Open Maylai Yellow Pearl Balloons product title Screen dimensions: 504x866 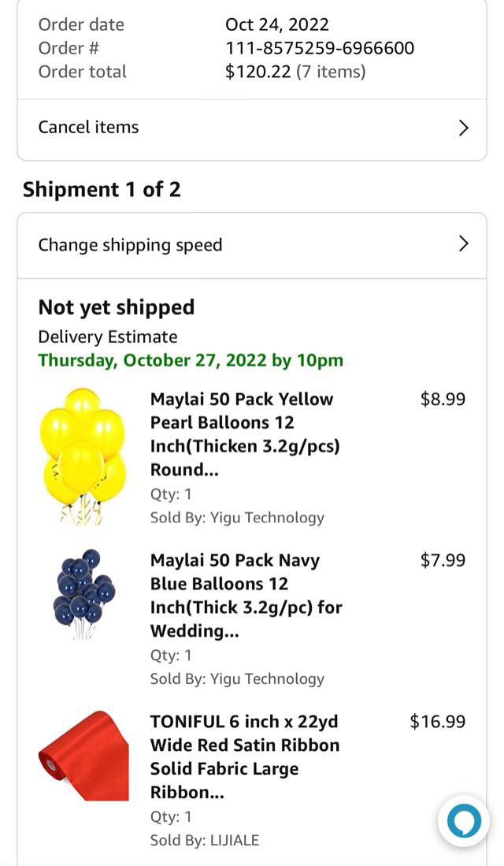coord(244,434)
